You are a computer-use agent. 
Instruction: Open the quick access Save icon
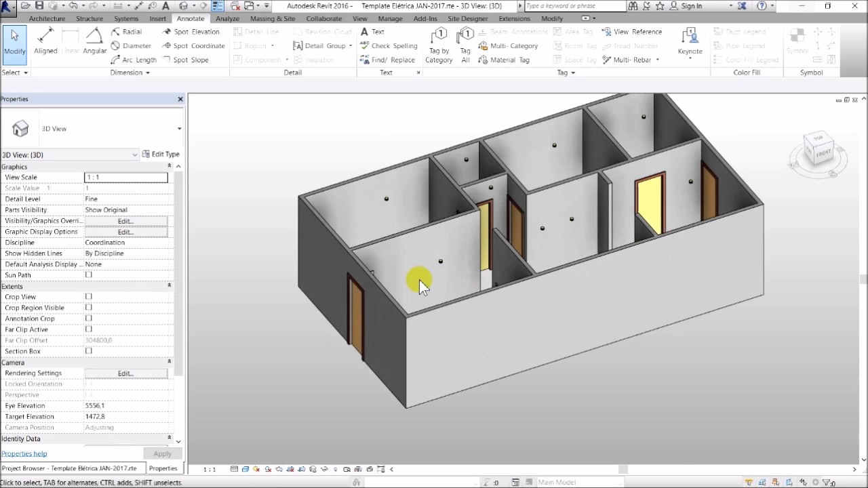pos(39,5)
